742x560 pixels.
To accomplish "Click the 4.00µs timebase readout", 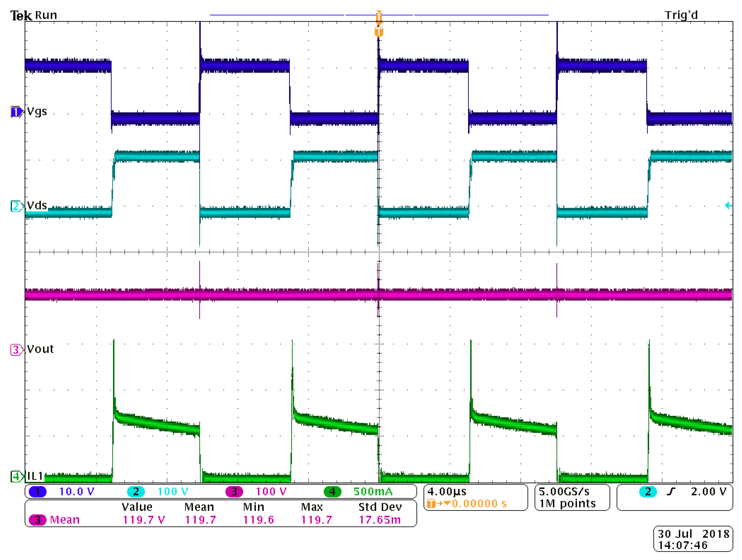I will pos(447,492).
